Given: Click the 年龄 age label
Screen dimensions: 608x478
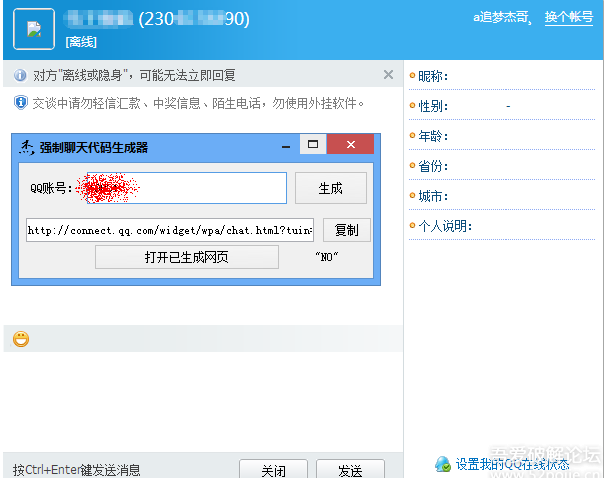Looking at the screenshot, I should (433, 136).
